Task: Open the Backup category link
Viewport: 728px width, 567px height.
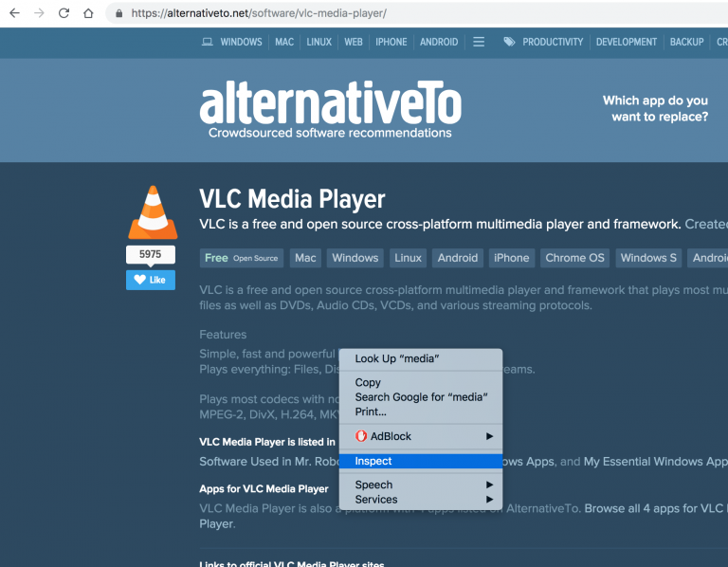Action: [x=686, y=42]
